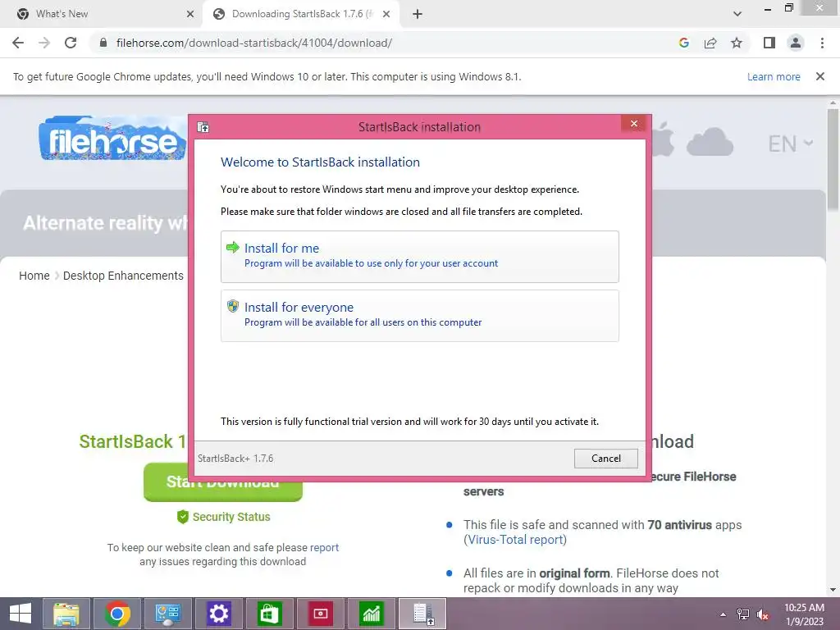Open the Control Panel taskbar icon
The width and height of the screenshot is (840, 630).
(x=168, y=614)
